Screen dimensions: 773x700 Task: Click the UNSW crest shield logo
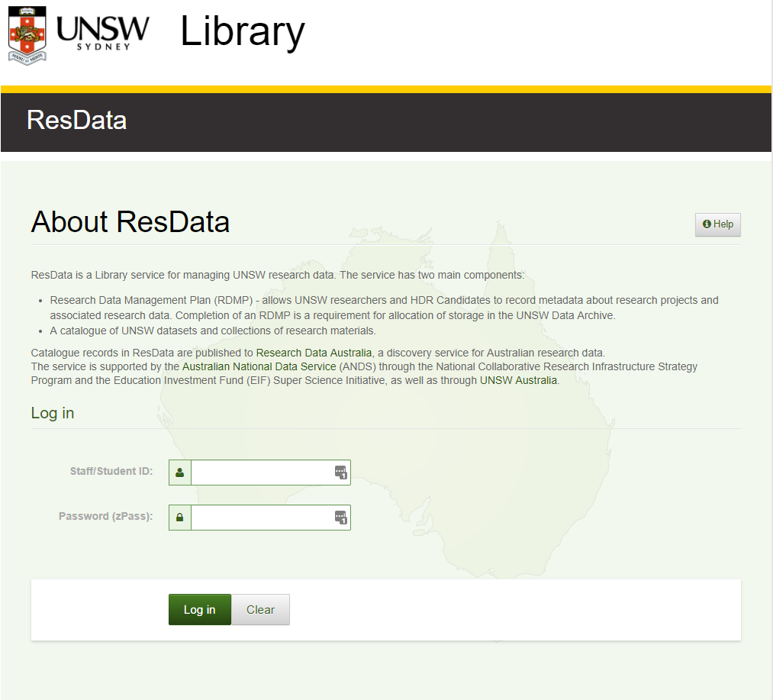click(27, 34)
